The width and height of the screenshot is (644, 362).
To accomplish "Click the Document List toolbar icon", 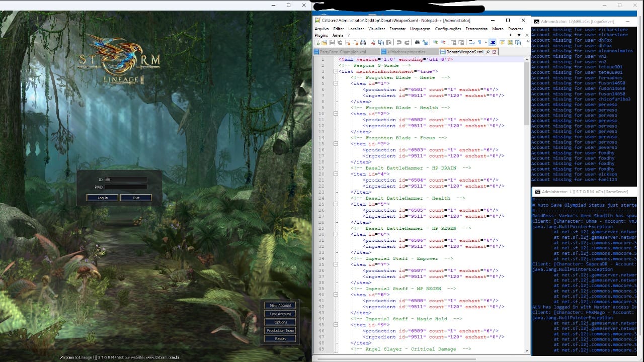I will tap(518, 42).
